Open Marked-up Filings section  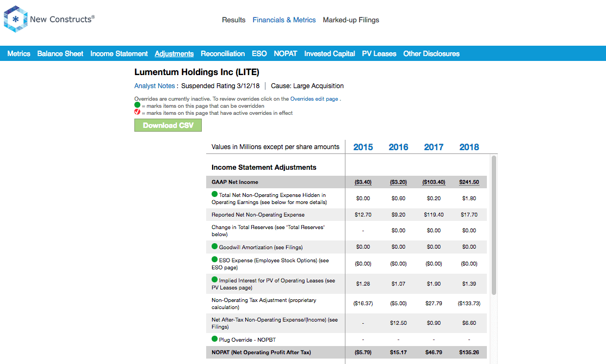[351, 20]
